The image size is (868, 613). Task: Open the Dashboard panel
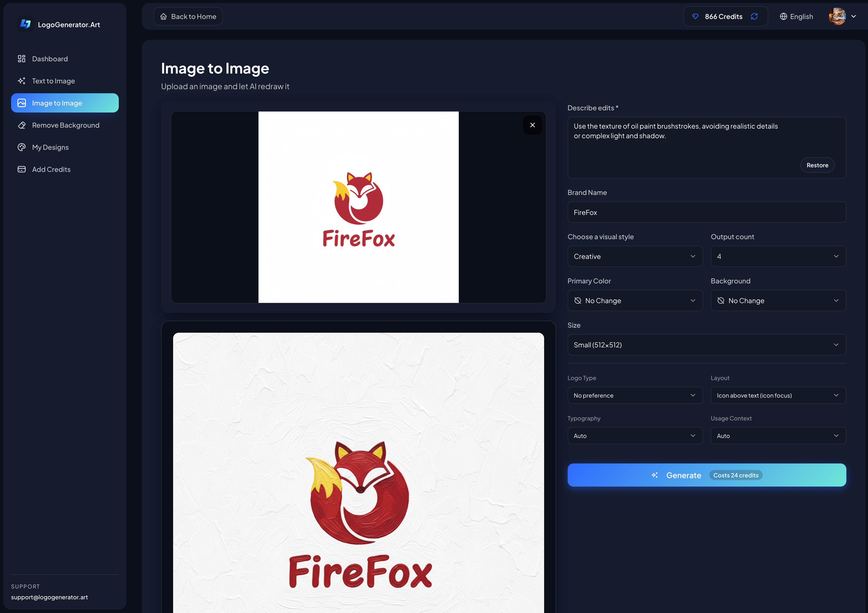[50, 59]
